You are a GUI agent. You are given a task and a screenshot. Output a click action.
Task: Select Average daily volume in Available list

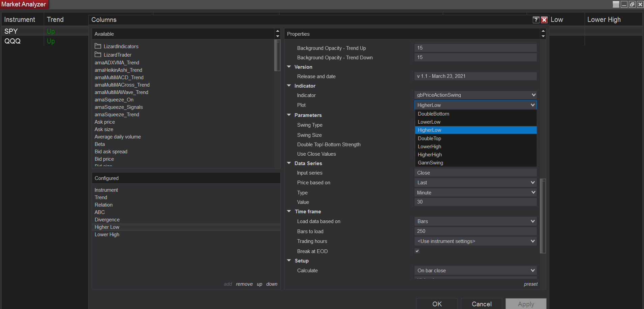pos(118,137)
